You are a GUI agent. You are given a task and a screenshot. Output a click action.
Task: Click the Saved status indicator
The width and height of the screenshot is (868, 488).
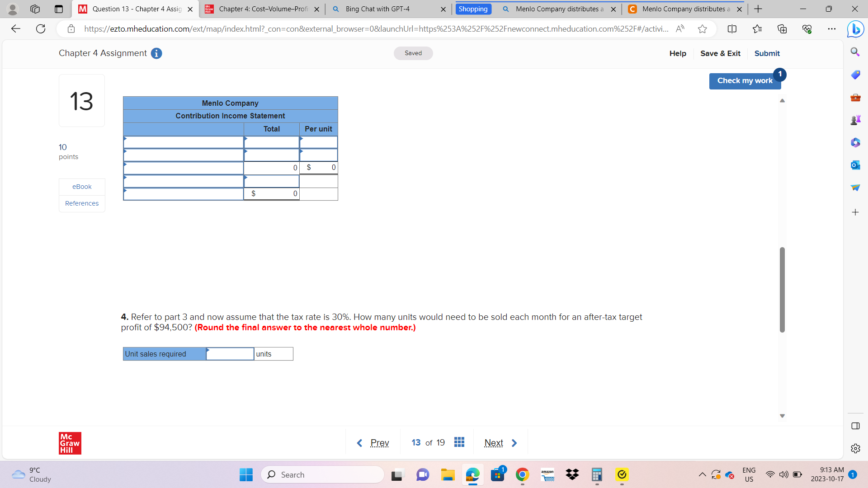(x=413, y=53)
